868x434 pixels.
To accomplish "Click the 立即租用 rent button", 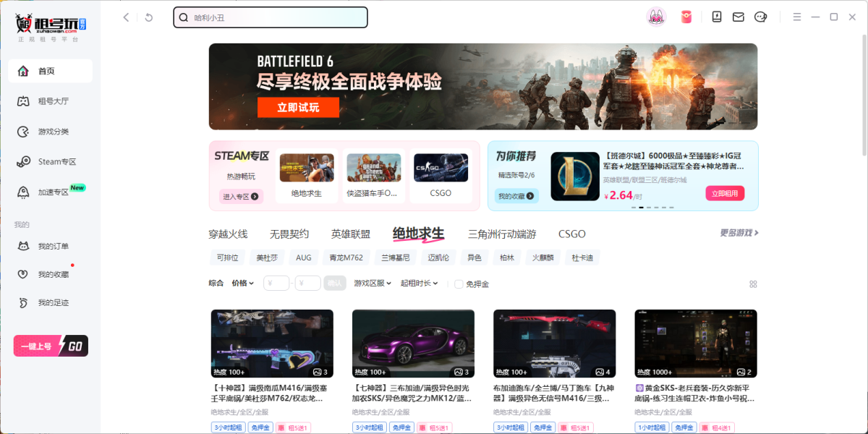I will click(x=725, y=193).
